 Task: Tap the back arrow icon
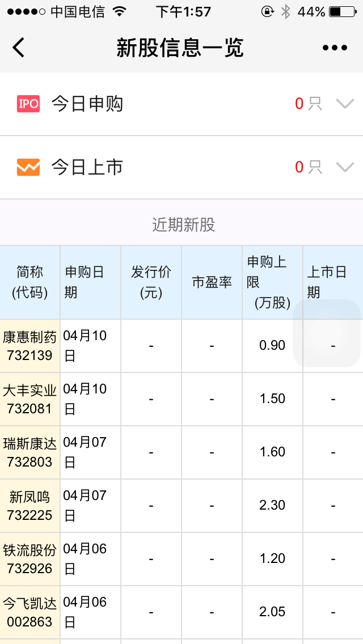click(x=19, y=48)
